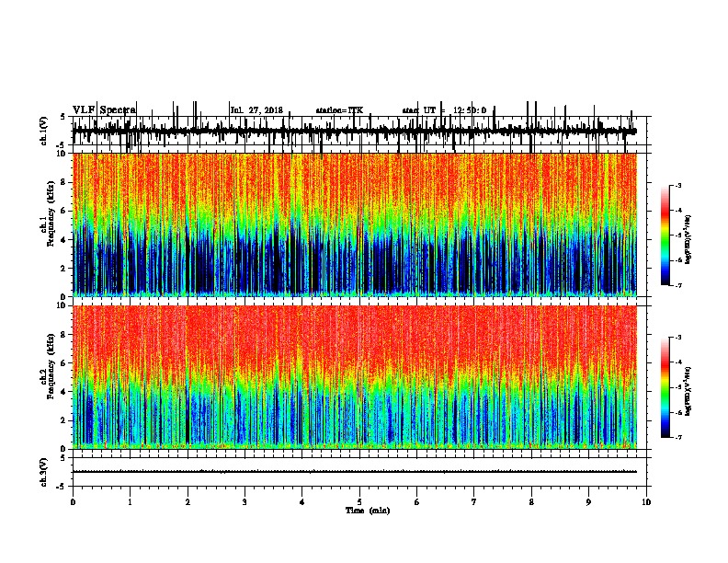Click the 6 kHz tick of ch.2 spectrogram
Viewport: 728px width, 563px height.
click(x=63, y=363)
